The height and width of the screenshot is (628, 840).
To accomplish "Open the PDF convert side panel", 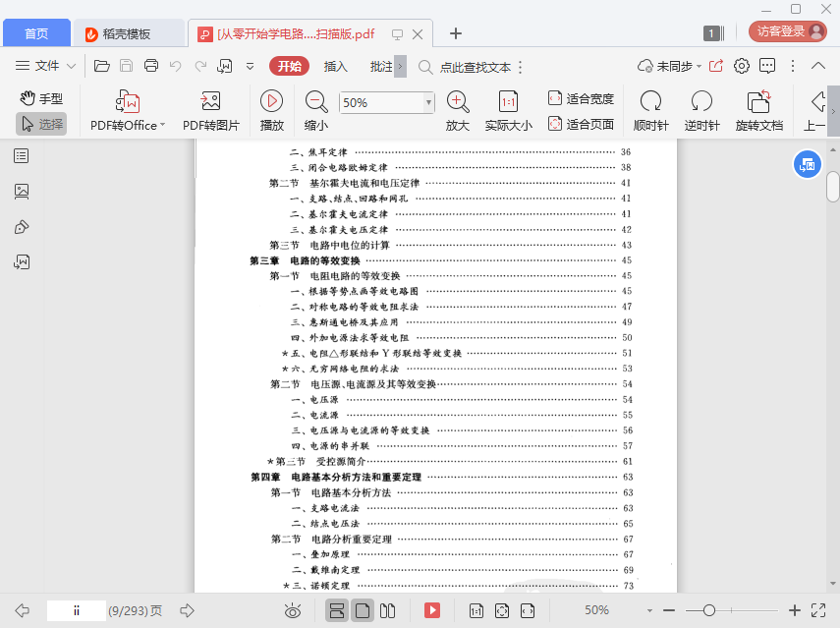I will tap(22, 262).
